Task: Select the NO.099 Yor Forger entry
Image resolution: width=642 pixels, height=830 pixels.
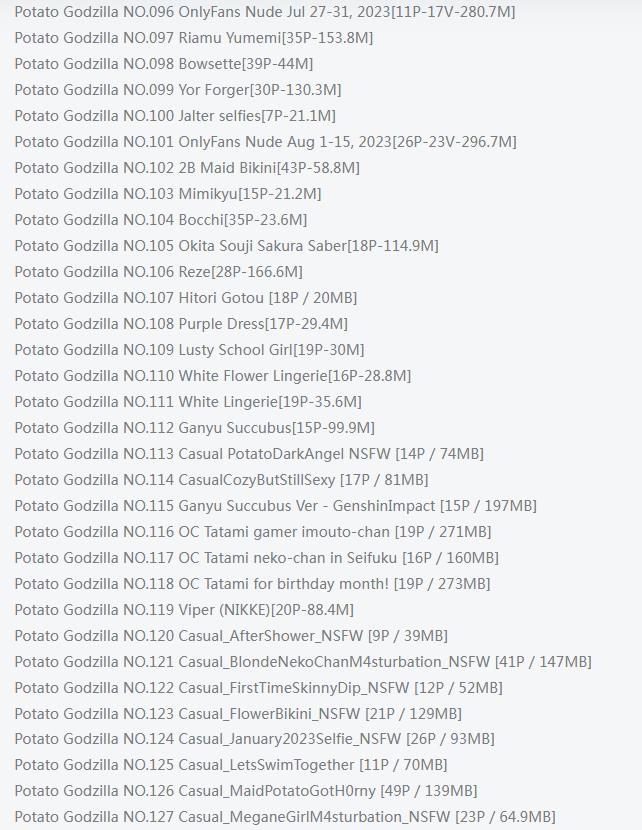Action: [178, 89]
